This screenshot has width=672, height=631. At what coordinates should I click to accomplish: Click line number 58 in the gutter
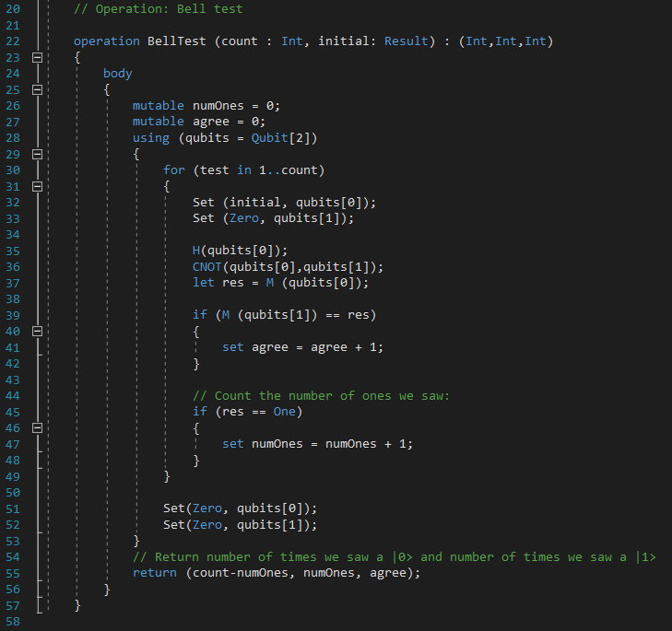13,622
